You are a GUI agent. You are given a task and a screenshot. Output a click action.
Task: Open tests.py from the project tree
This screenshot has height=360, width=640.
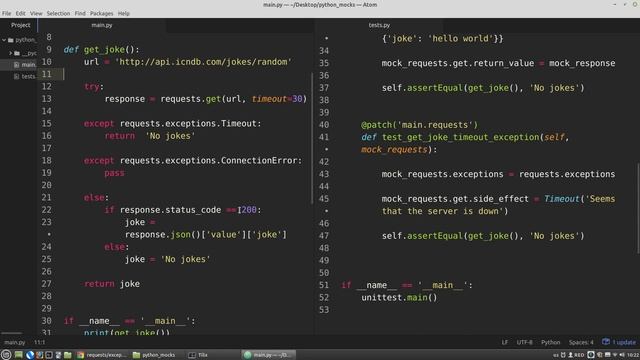(28, 76)
